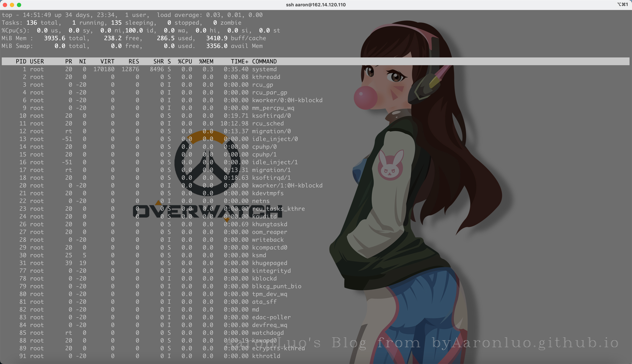Click the red close window button
Viewport: 632px width, 364px height.
(5, 5)
